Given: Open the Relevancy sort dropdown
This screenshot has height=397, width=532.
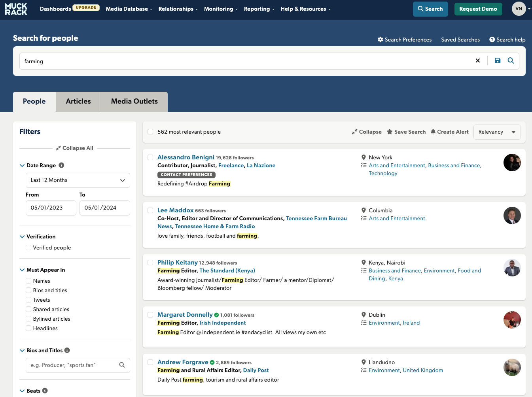Looking at the screenshot, I should tap(497, 132).
